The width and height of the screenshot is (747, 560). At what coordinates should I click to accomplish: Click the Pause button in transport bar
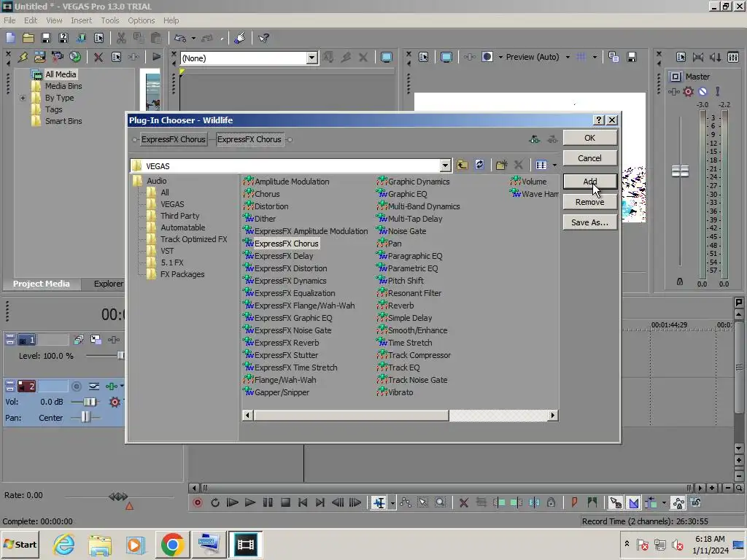[x=268, y=502]
